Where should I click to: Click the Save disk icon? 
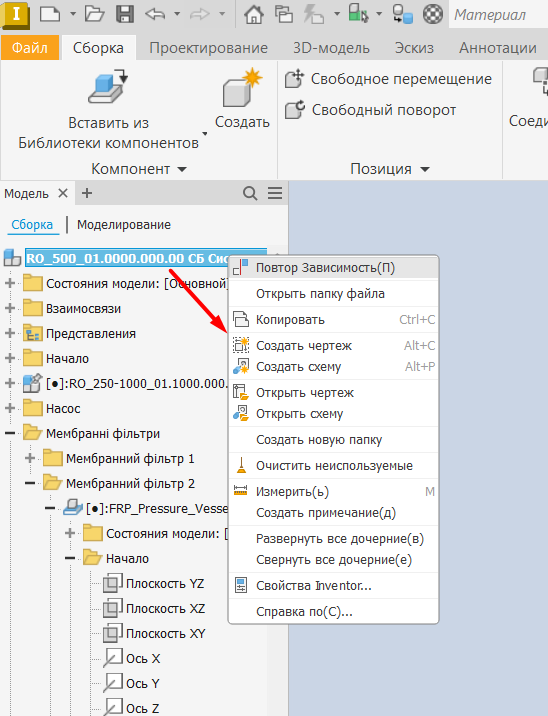tap(125, 14)
